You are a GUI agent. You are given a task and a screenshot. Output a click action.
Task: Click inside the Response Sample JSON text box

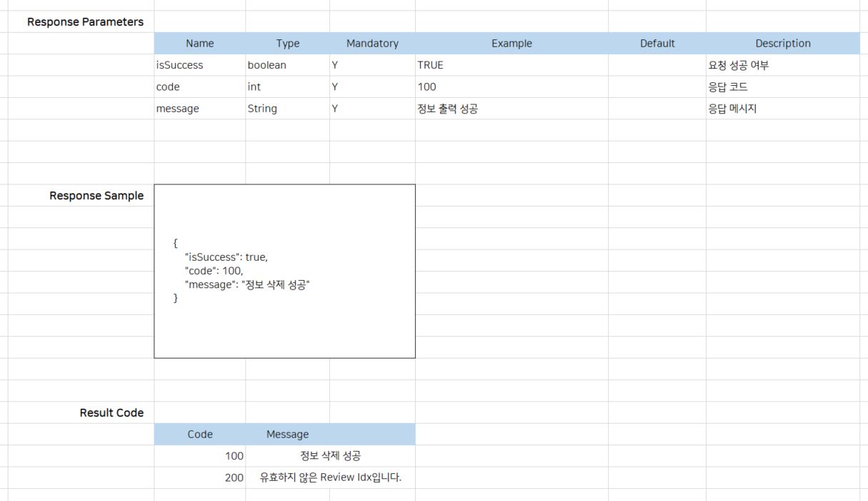click(284, 271)
